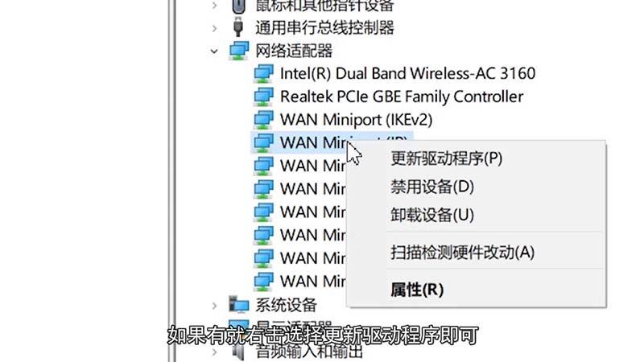Click the last WAN Miniport adapter icon above 系统设备
This screenshot has width=644, height=362.
(263, 282)
